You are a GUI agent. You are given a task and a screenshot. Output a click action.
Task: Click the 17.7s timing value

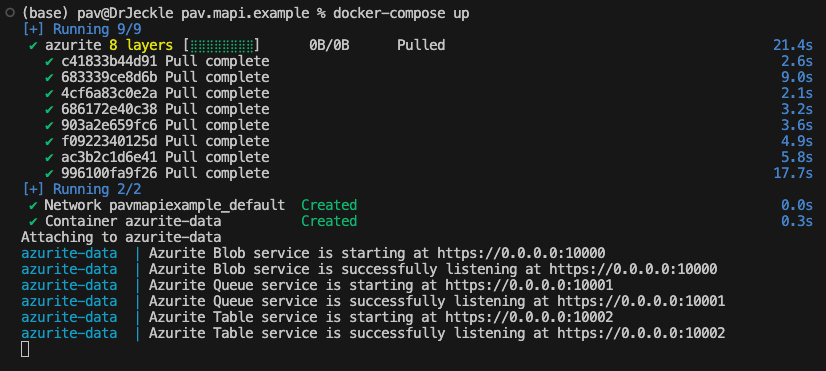(x=793, y=173)
